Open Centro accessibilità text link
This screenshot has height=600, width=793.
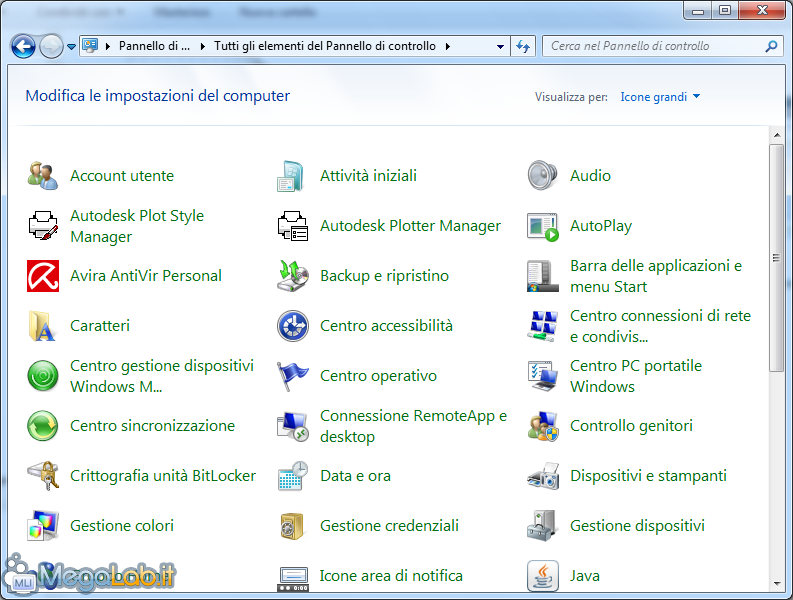pos(386,326)
